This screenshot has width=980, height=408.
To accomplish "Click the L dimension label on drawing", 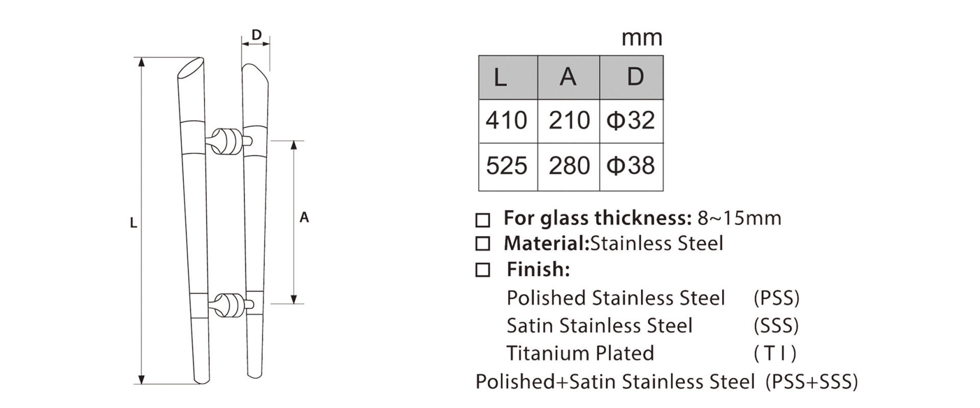I will click(x=133, y=223).
